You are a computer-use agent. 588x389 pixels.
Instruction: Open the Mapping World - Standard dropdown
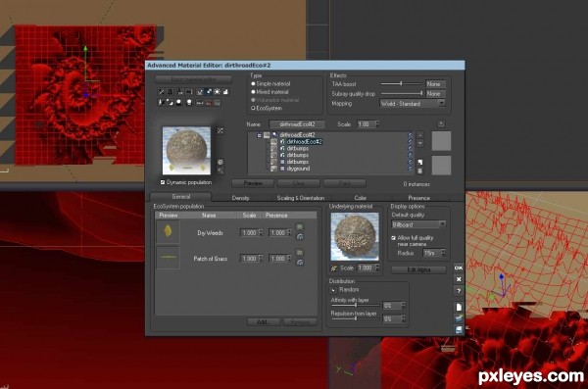click(413, 104)
